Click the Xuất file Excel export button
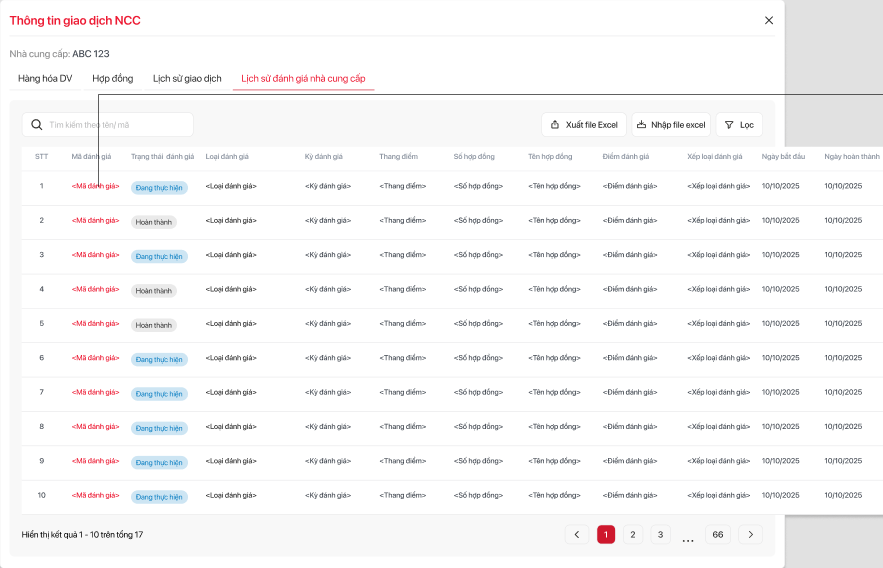 584,125
